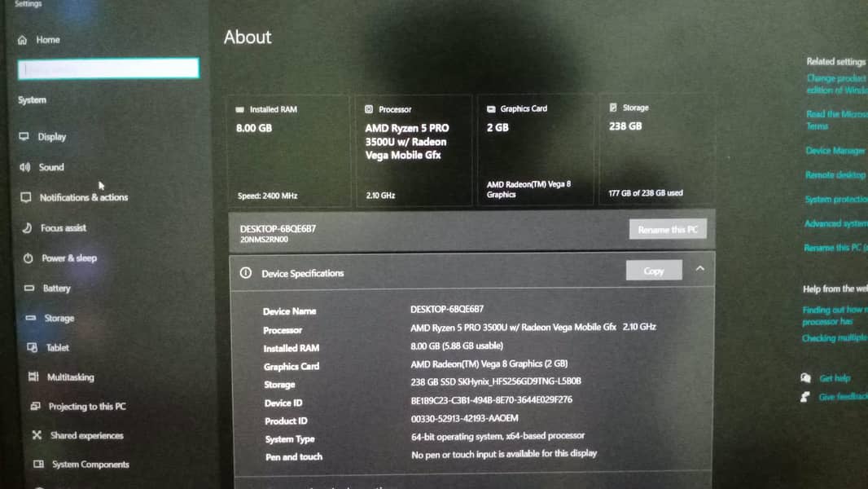This screenshot has height=489, width=868.
Task: Click the Home label in sidebar
Action: pos(48,40)
